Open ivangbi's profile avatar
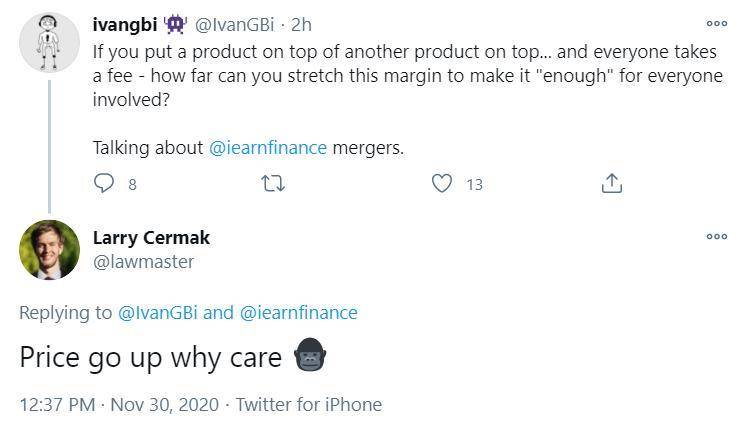This screenshot has height=432, width=747. tap(49, 42)
